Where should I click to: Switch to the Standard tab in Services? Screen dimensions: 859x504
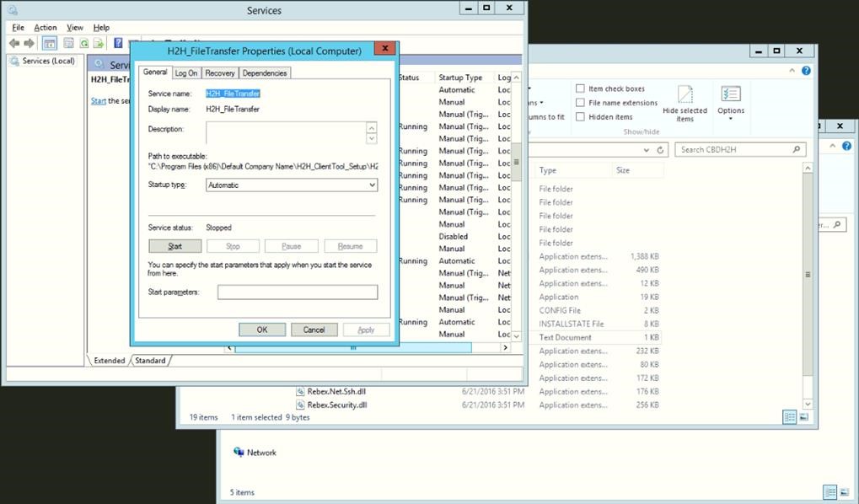pyautogui.click(x=150, y=361)
